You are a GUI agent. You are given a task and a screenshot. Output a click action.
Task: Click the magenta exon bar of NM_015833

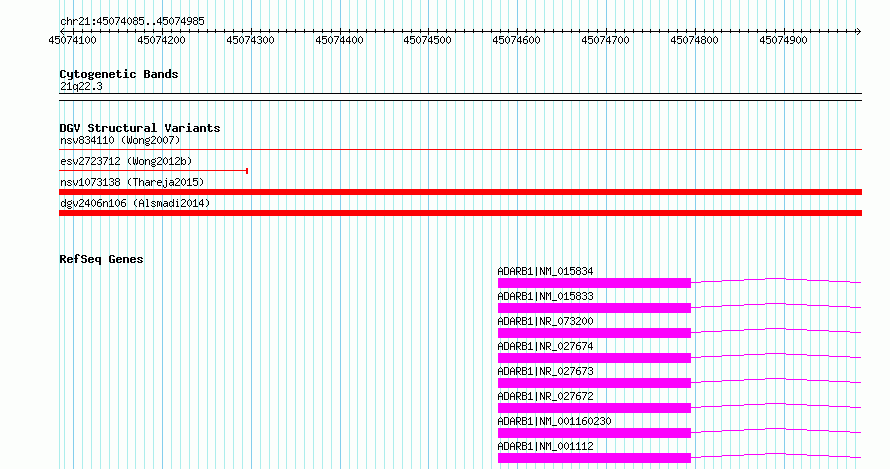click(x=594, y=308)
